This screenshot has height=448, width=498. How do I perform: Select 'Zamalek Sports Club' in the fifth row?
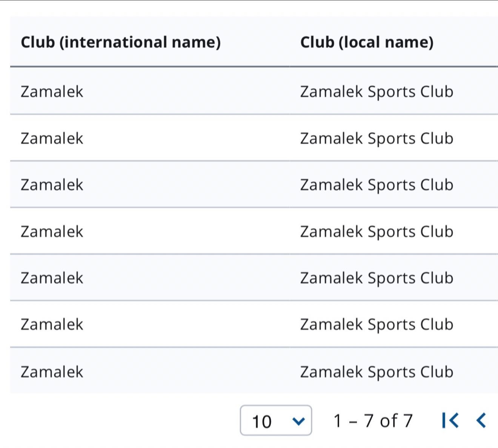coord(377,278)
